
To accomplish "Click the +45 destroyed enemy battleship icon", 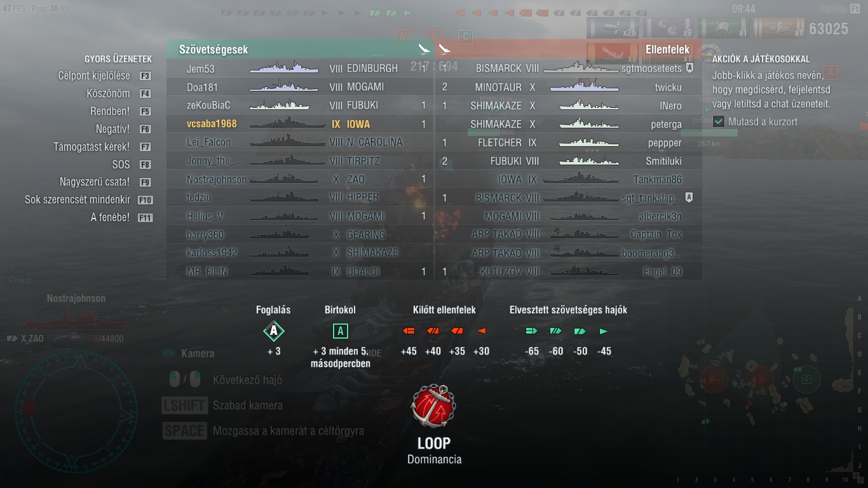I will pos(409,331).
